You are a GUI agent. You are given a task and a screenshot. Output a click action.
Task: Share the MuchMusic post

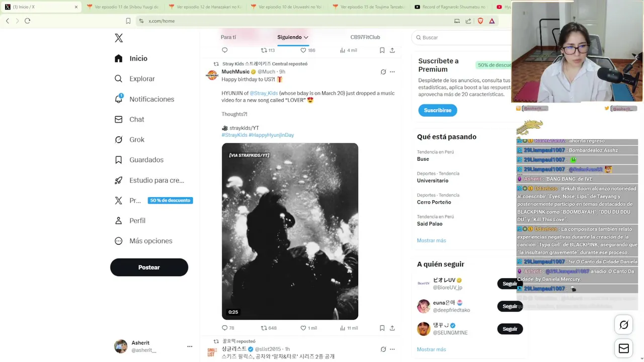point(392,328)
